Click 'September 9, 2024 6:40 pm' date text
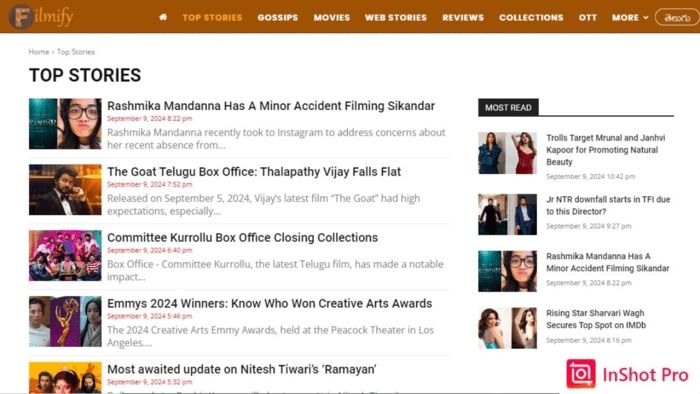 pos(150,250)
